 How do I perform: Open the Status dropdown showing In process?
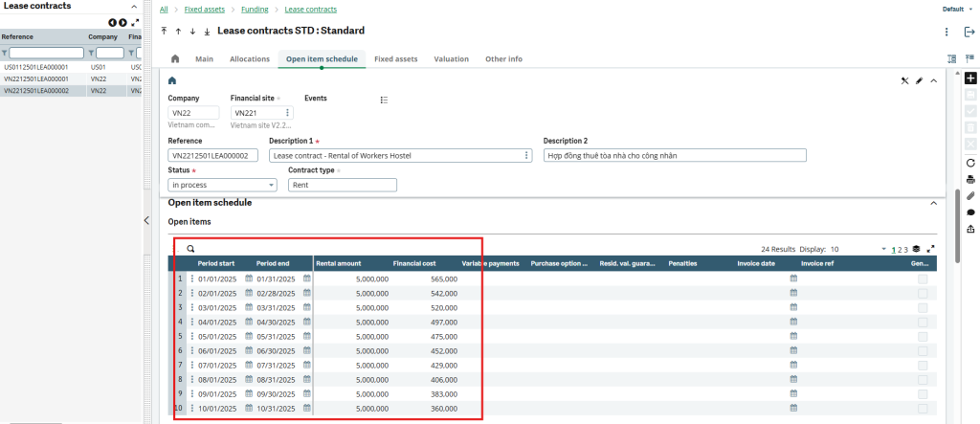[222, 185]
